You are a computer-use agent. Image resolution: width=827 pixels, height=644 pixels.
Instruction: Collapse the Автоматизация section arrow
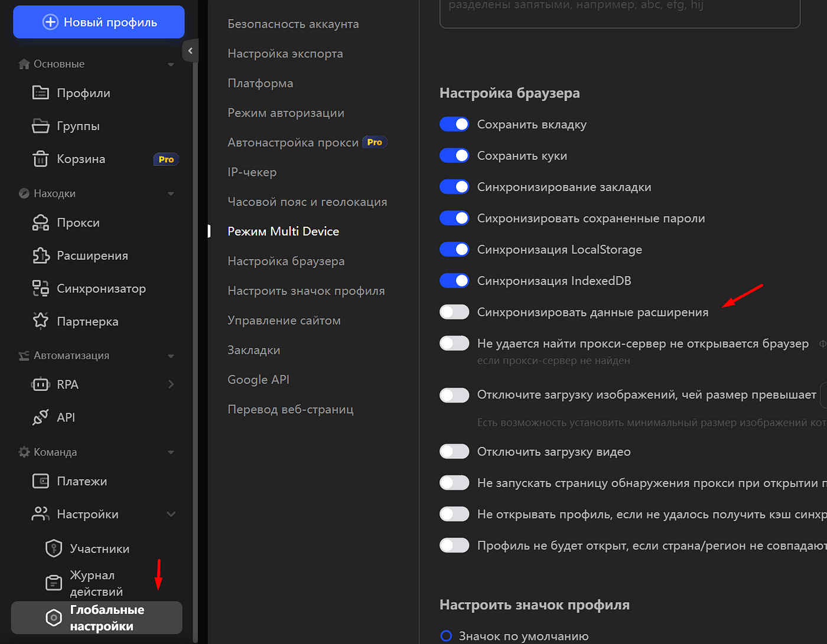171,356
